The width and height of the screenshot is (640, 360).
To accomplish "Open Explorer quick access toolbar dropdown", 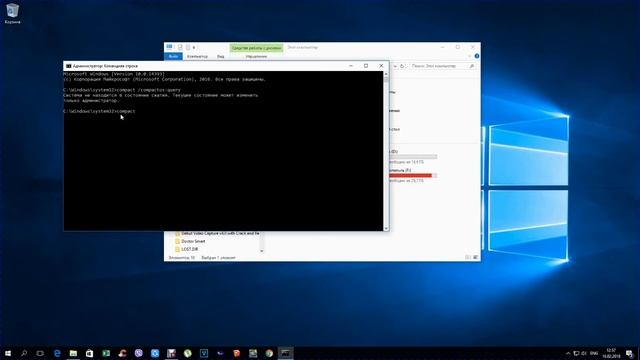I will (x=194, y=47).
